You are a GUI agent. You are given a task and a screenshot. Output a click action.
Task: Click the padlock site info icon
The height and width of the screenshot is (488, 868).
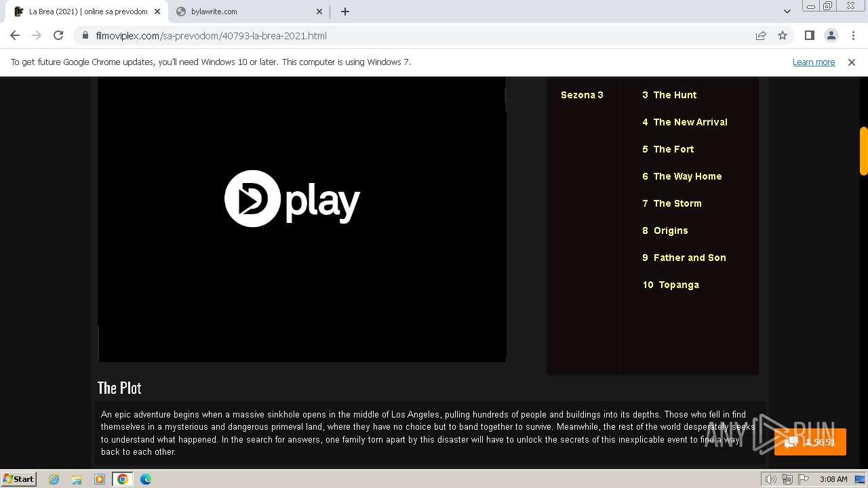(x=85, y=35)
